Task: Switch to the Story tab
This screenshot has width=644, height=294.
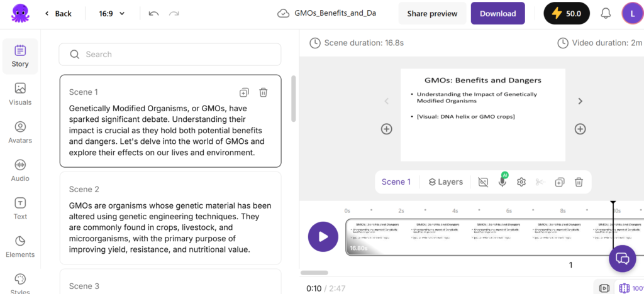Action: (20, 57)
